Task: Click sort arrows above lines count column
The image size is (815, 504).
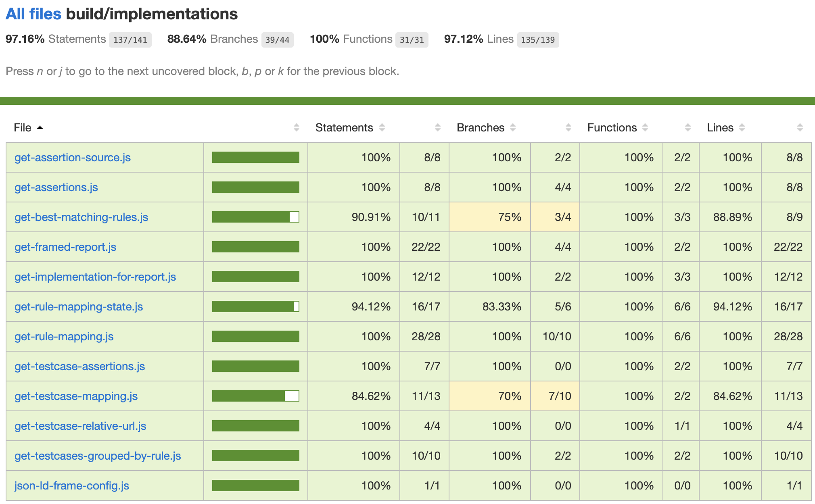Action: (x=800, y=128)
